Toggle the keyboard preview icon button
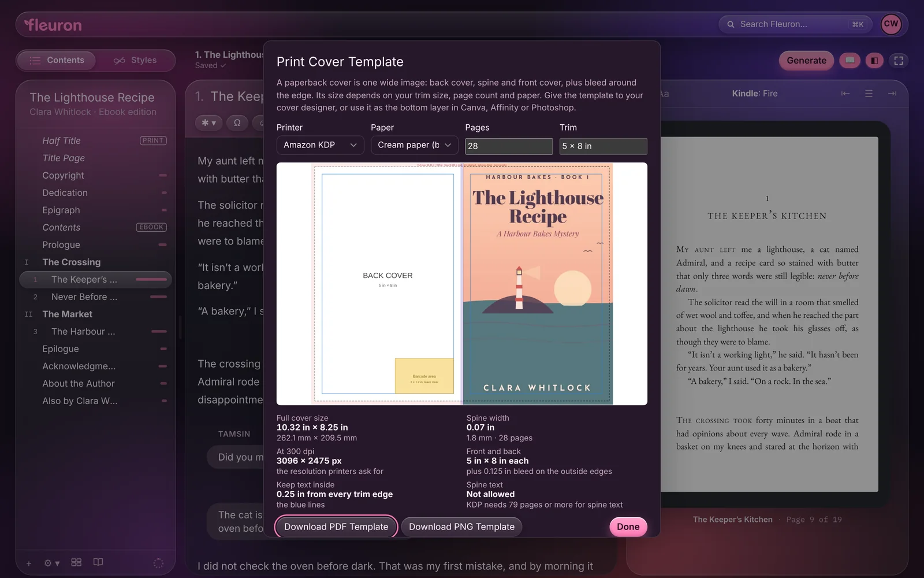924x578 pixels. [x=850, y=60]
